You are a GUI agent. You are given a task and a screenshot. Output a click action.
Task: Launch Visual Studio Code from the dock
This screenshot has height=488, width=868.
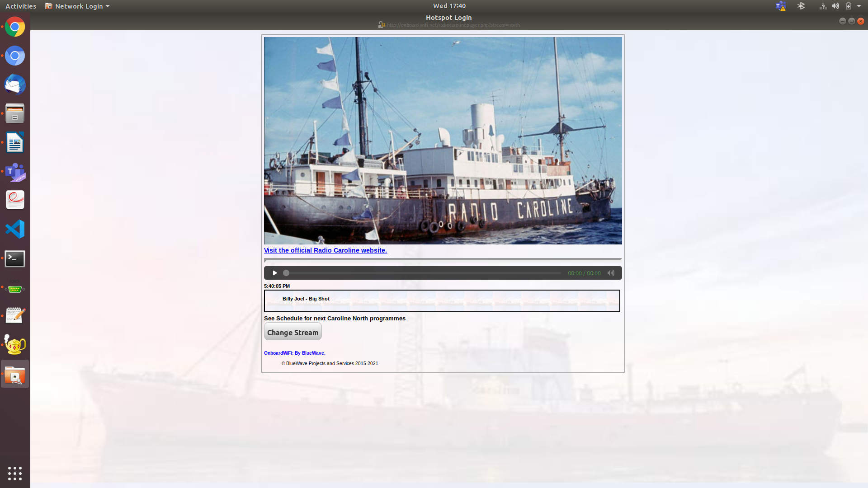tap(15, 229)
